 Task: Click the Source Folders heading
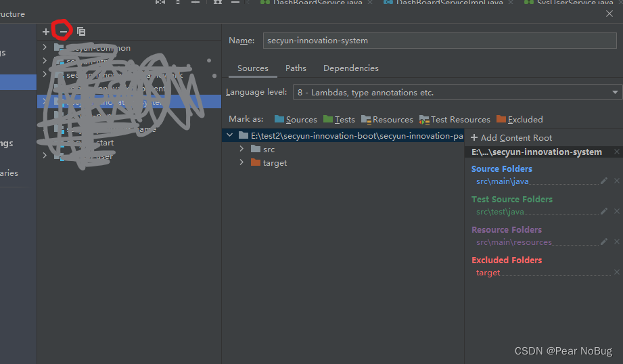pos(501,169)
